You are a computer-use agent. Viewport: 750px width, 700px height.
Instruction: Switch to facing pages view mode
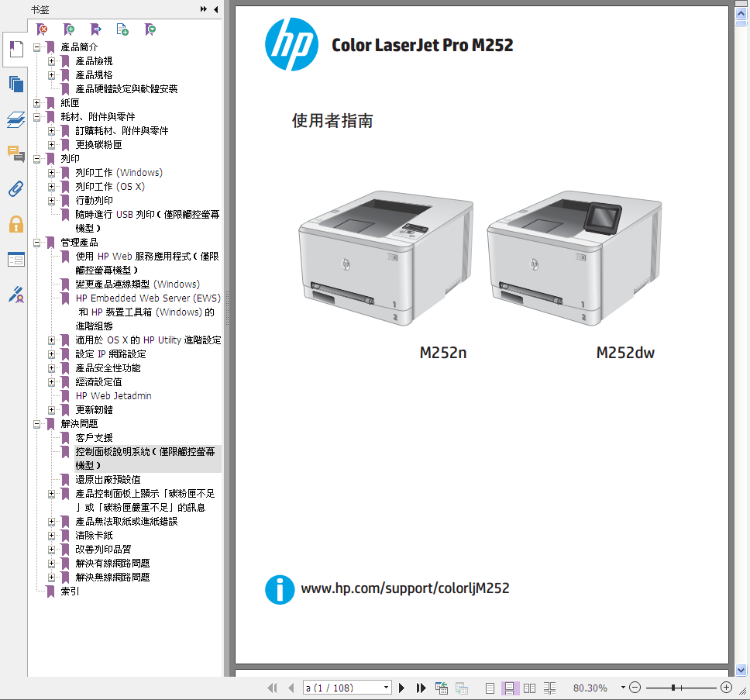point(529,688)
